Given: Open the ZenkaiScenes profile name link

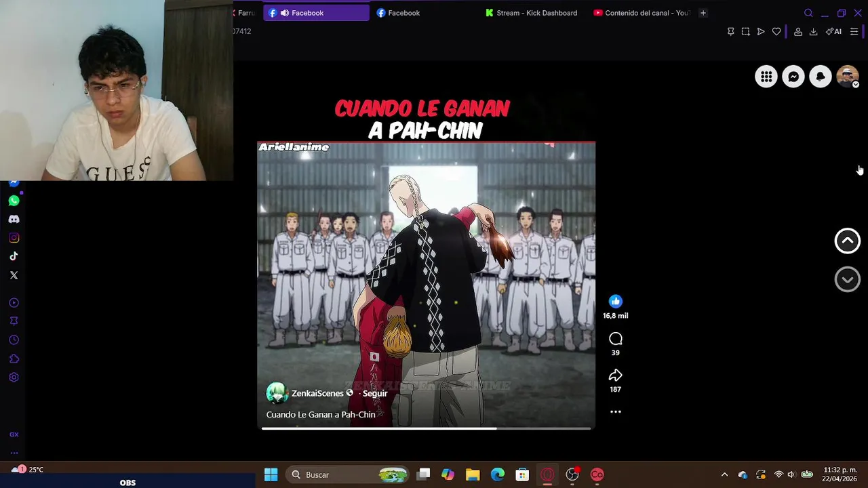Looking at the screenshot, I should click(x=317, y=393).
